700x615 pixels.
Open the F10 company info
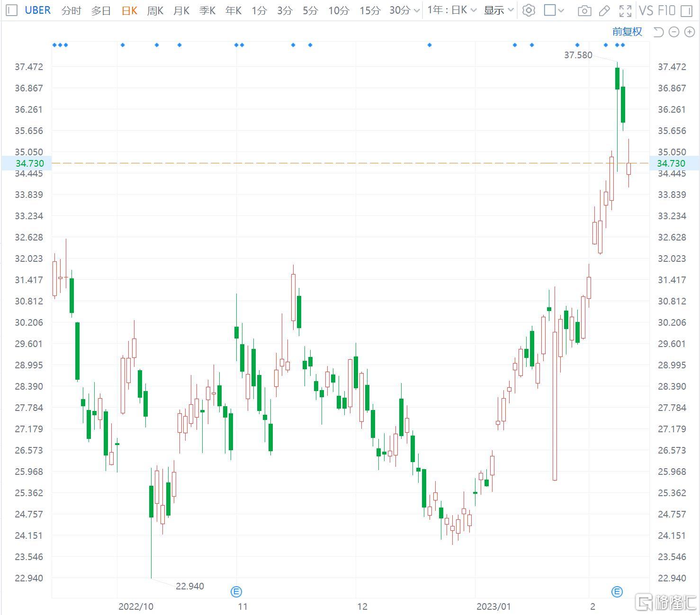(666, 10)
